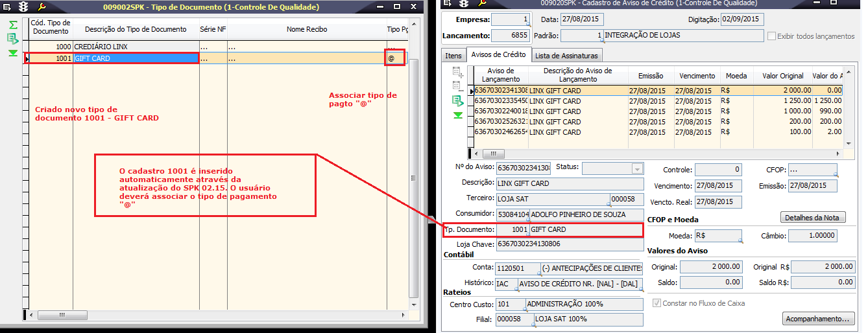Click the Emissão column header in grid
The width and height of the screenshot is (868, 333).
(650, 76)
